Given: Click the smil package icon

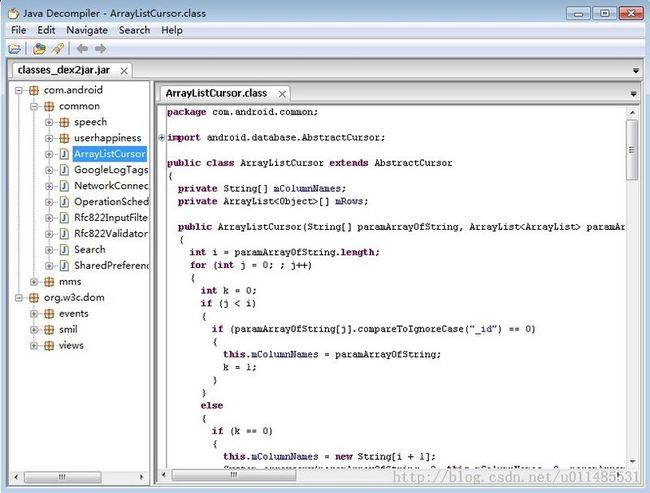Looking at the screenshot, I should click(49, 330).
